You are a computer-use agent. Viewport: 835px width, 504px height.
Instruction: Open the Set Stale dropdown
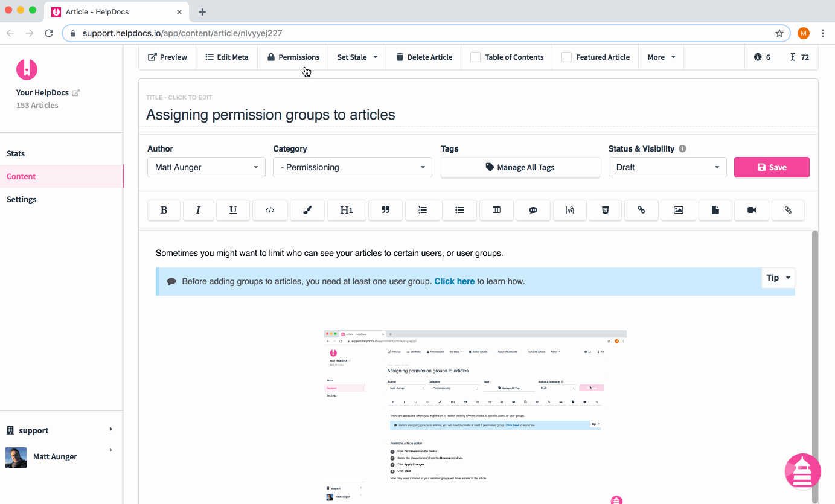point(357,57)
